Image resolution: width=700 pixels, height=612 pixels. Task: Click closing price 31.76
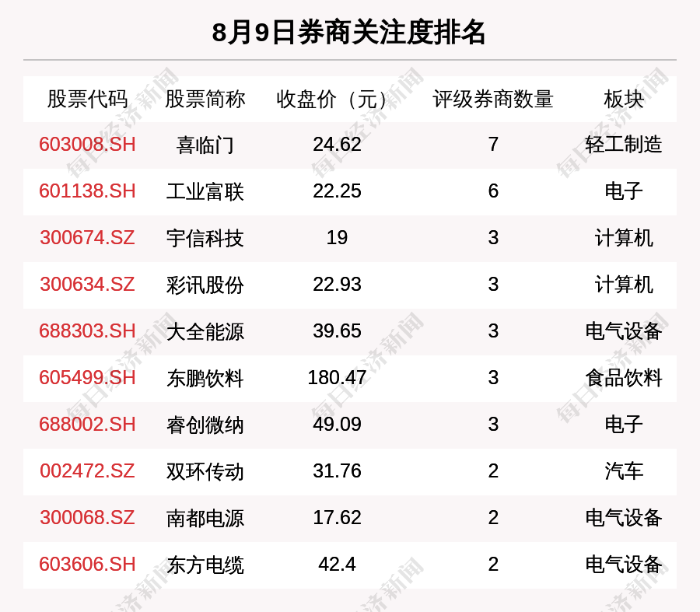[337, 471]
